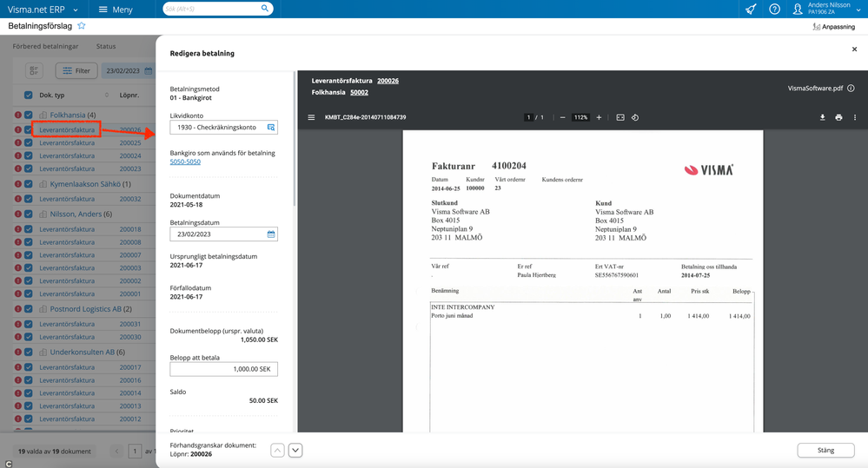Click the fit to page icon
Screen dimensions: 868x468
tap(620, 117)
